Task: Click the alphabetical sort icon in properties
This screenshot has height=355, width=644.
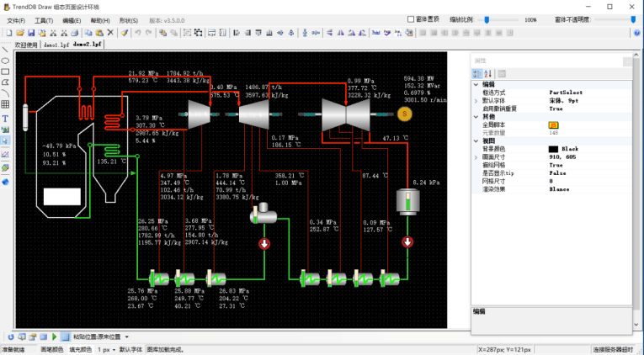Action: click(x=487, y=74)
